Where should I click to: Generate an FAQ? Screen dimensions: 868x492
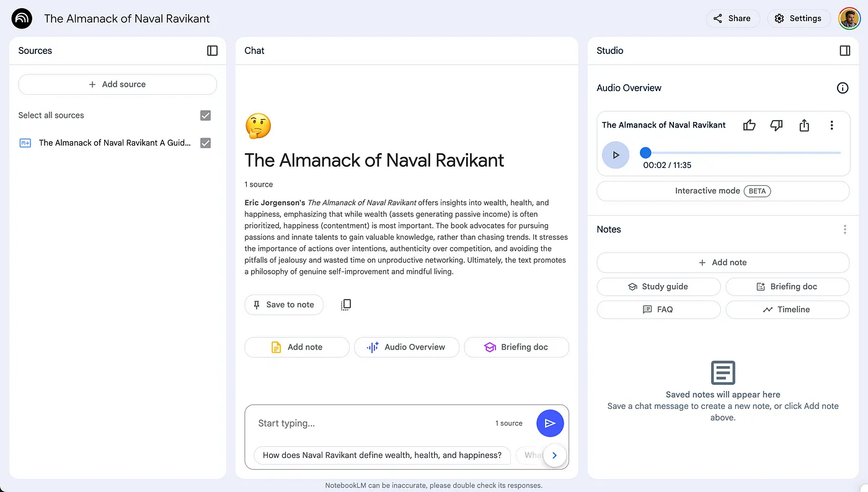point(658,309)
